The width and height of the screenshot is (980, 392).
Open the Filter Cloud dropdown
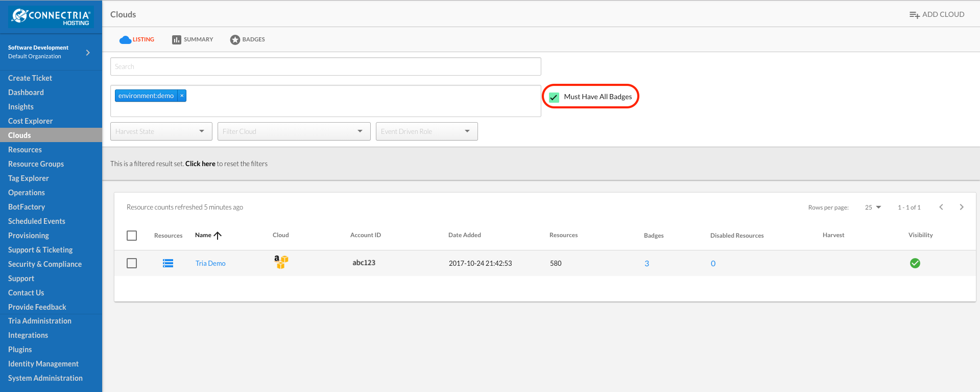click(x=294, y=131)
